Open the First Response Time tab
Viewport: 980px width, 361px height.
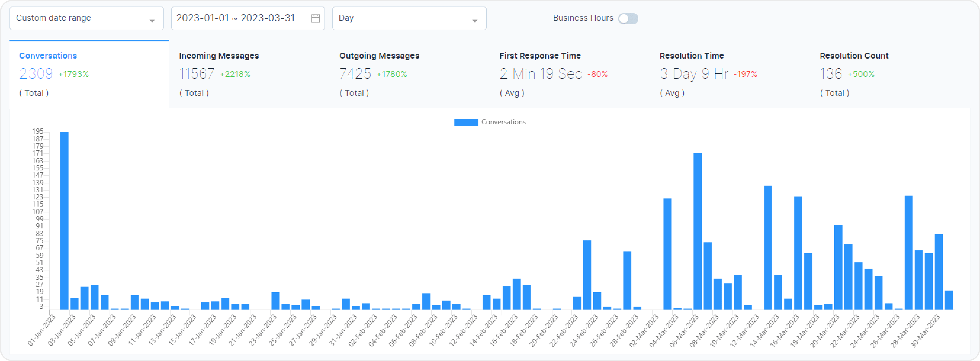(569, 75)
